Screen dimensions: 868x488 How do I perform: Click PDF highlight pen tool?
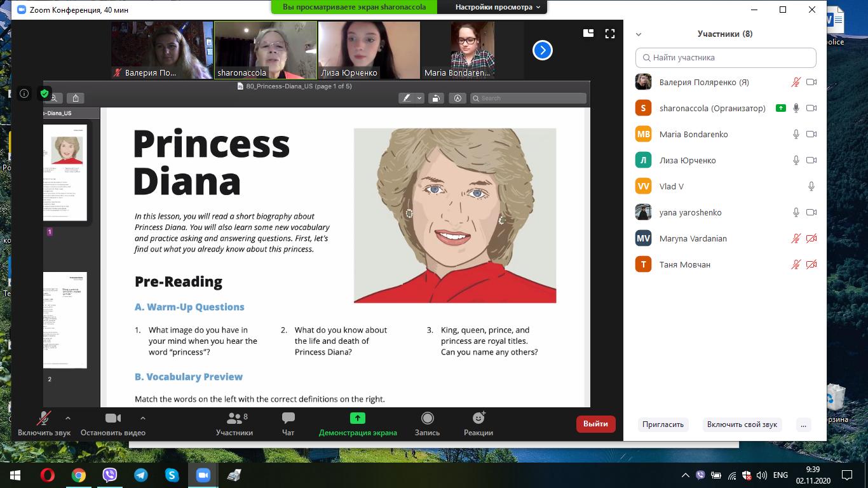(x=407, y=98)
